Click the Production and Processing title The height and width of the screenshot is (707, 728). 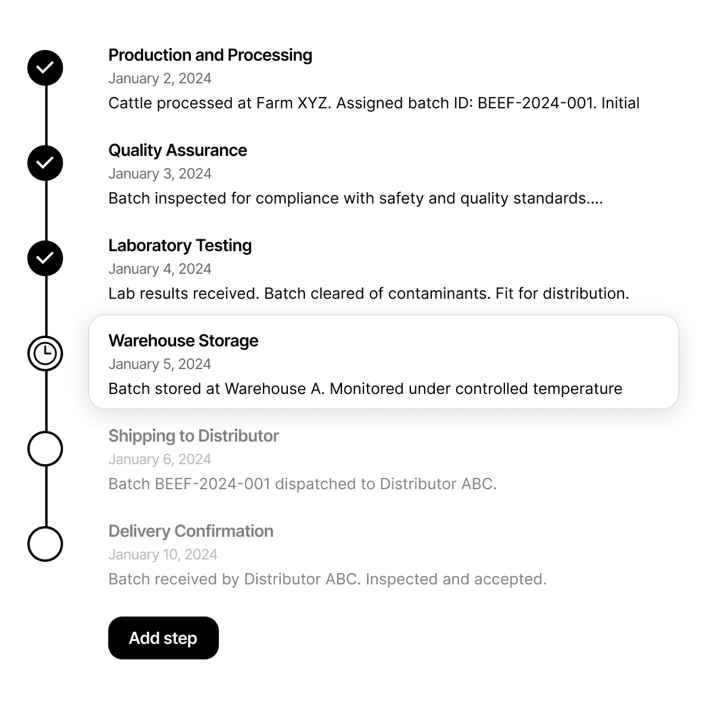click(x=210, y=55)
